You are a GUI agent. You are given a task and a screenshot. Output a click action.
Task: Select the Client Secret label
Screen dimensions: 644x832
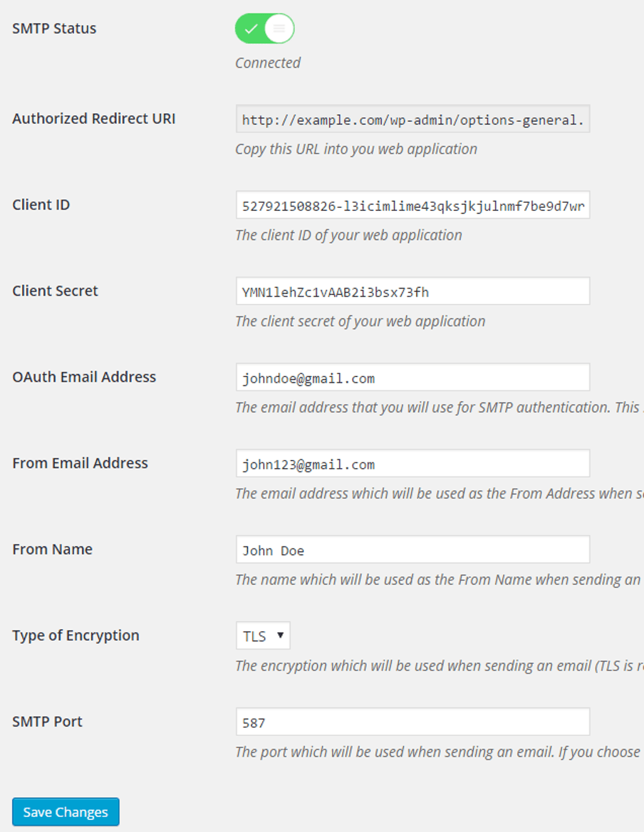[x=55, y=291]
